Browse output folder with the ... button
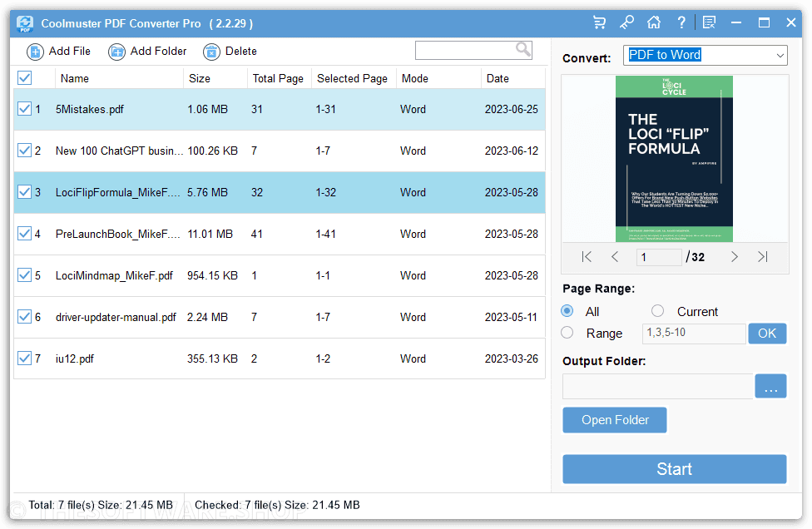 [x=770, y=386]
